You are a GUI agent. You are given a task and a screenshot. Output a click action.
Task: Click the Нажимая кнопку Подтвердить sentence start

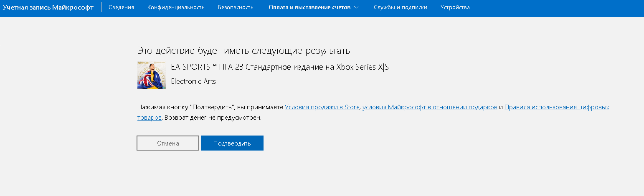(187, 107)
